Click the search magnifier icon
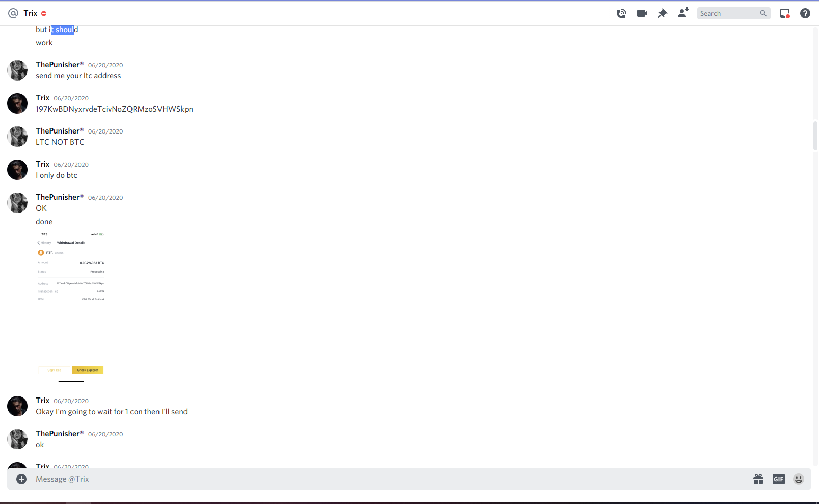The height and width of the screenshot is (504, 819). click(x=763, y=14)
